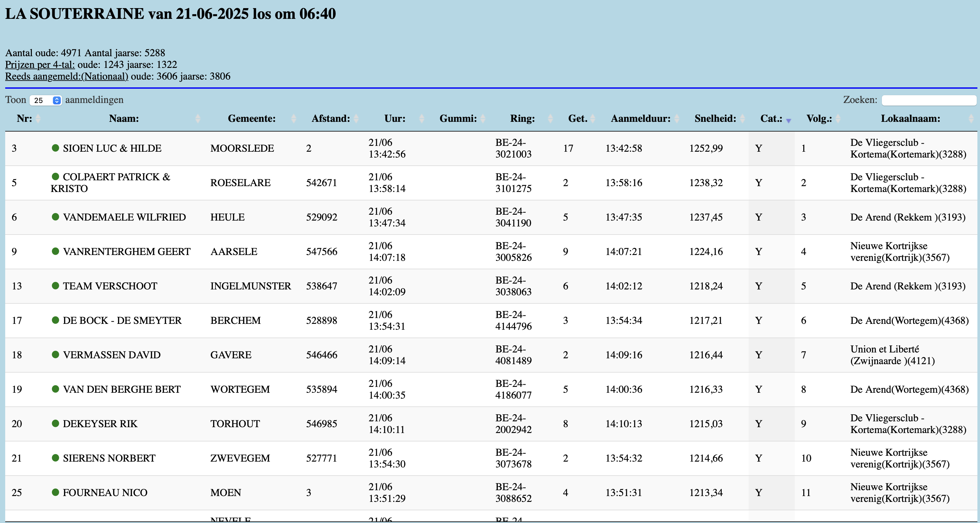
Task: Sort by the Lokaalnaam: column header
Action: point(910,119)
